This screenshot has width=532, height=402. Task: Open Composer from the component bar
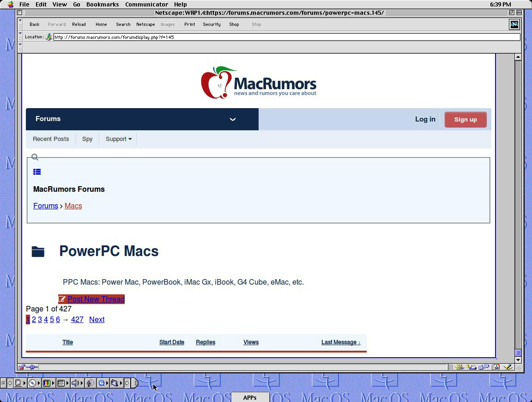coord(508,367)
